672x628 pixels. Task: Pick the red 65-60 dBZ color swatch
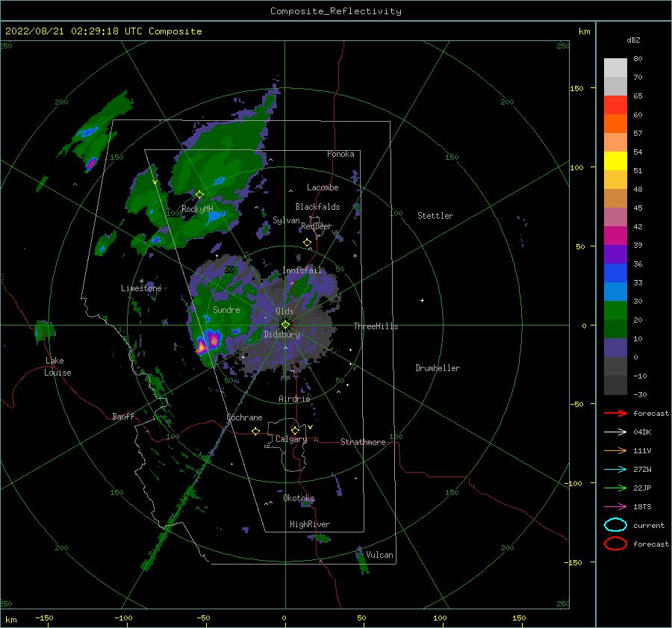point(615,105)
